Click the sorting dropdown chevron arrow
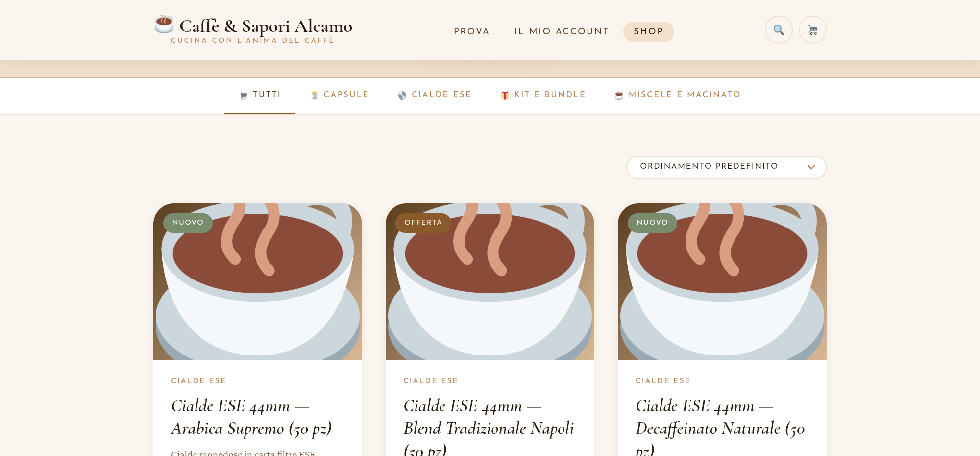The image size is (980, 456). point(811,167)
